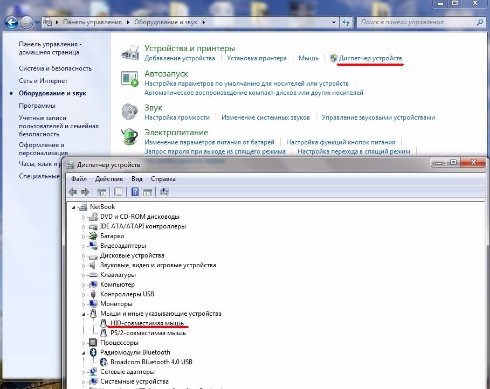This screenshot has width=490, height=389.
Task: Open the Sound (Звук) speaker icon
Action: [x=130, y=111]
